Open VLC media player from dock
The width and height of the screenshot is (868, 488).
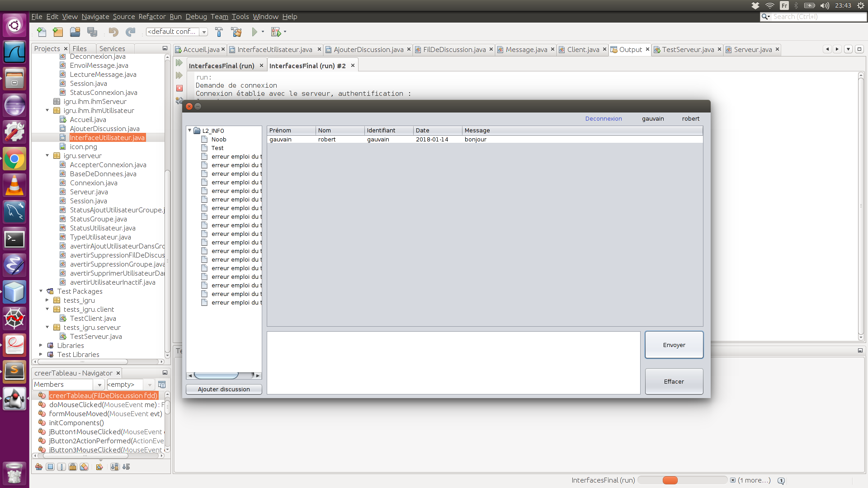click(14, 185)
